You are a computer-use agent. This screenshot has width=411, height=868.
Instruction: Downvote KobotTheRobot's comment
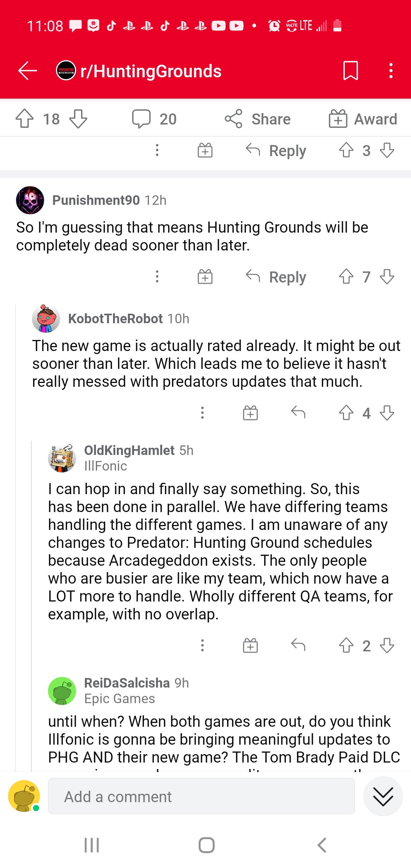point(387,413)
